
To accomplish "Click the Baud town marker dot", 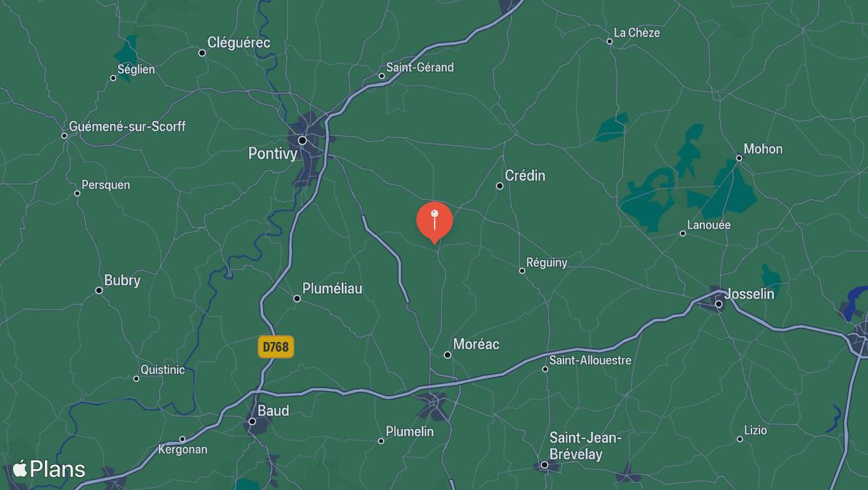I will click(252, 421).
